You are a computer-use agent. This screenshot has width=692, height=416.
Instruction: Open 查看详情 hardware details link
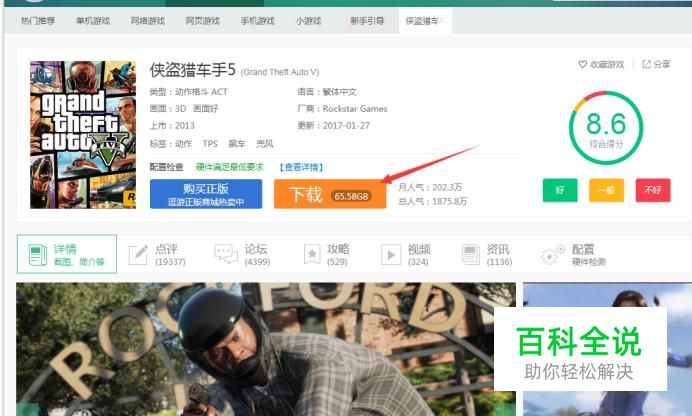click(301, 167)
